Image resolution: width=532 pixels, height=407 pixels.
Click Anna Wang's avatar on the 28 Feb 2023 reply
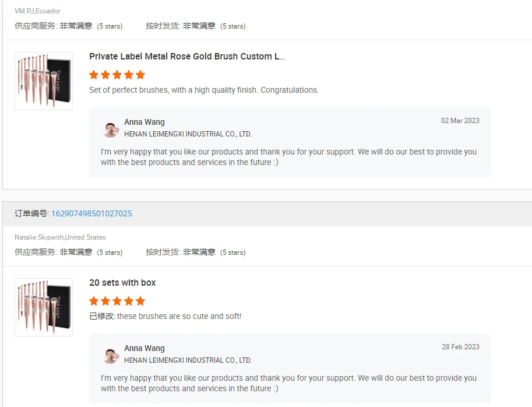point(111,355)
